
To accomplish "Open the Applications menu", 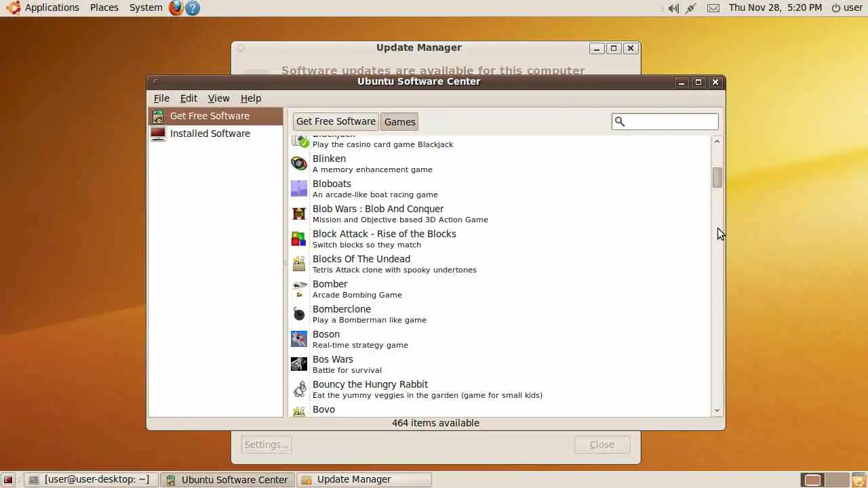I will pyautogui.click(x=52, y=7).
